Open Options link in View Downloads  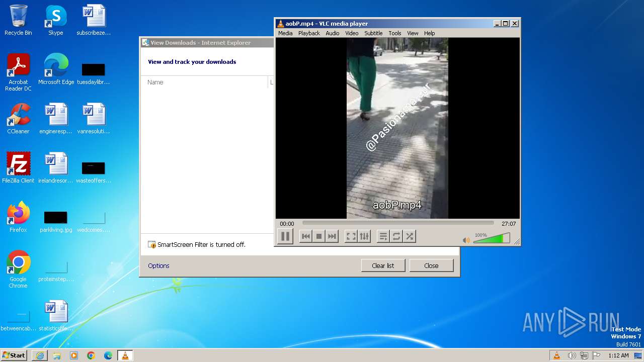point(158,265)
